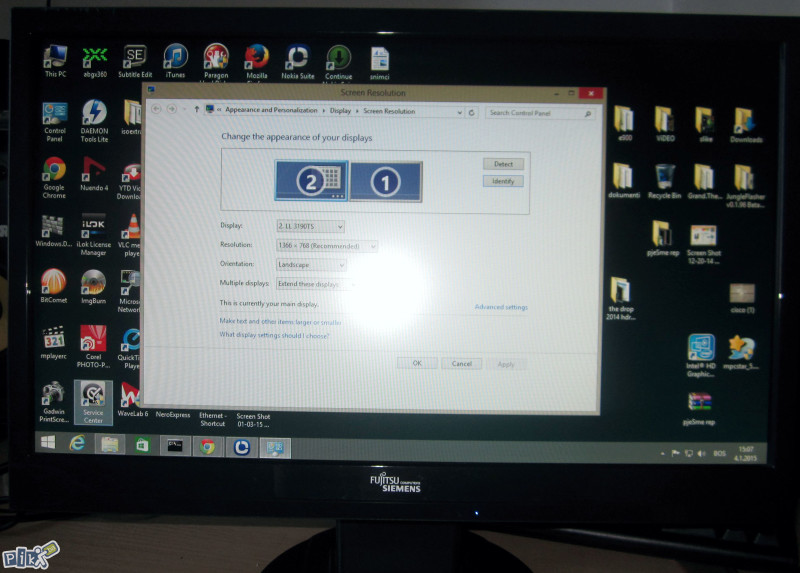The width and height of the screenshot is (800, 573).
Task: Open the Recycle Bin on the desktop
Action: point(664,182)
